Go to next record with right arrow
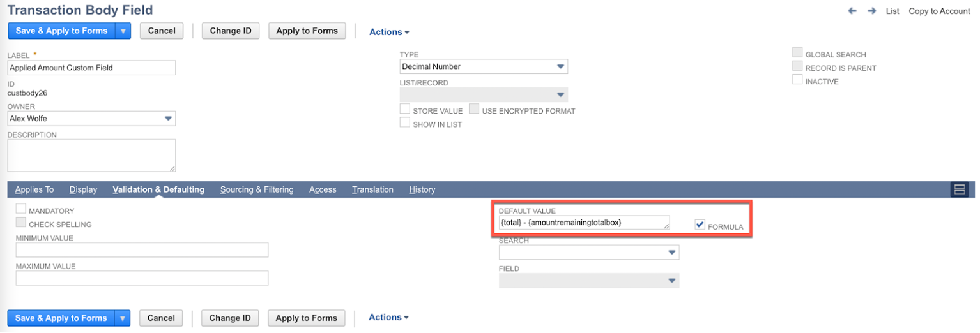980x333 pixels. pos(871,11)
